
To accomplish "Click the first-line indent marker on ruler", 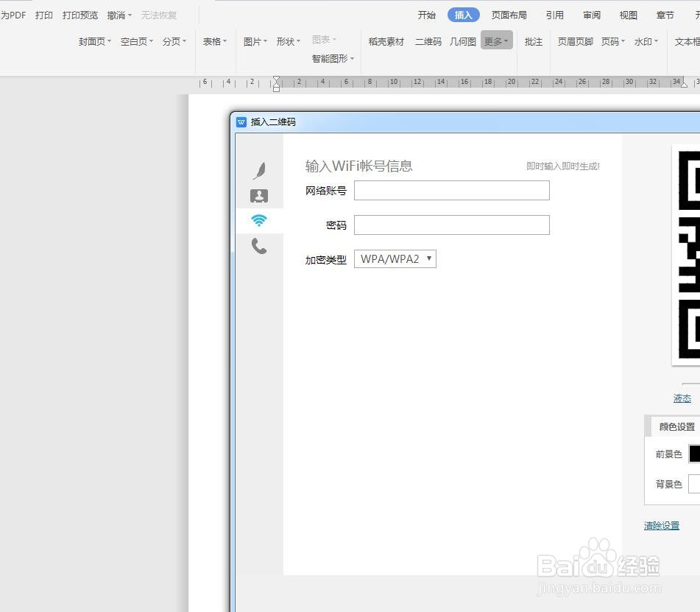I will [276, 80].
